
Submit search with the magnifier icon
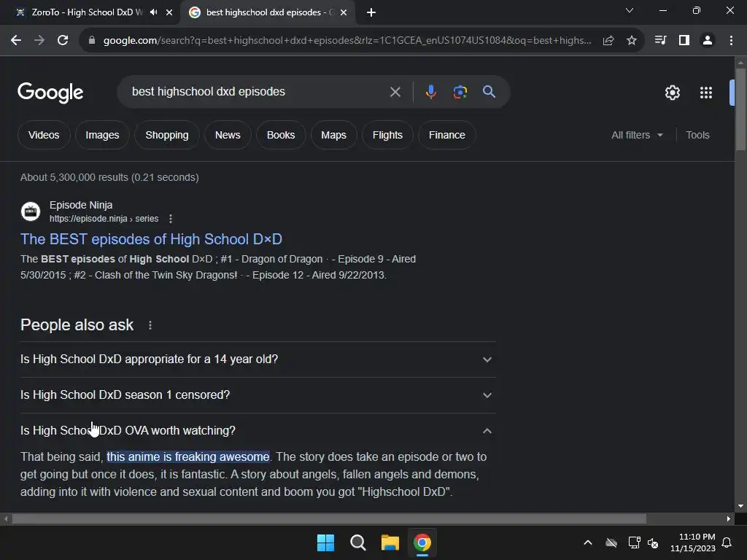pos(489,92)
